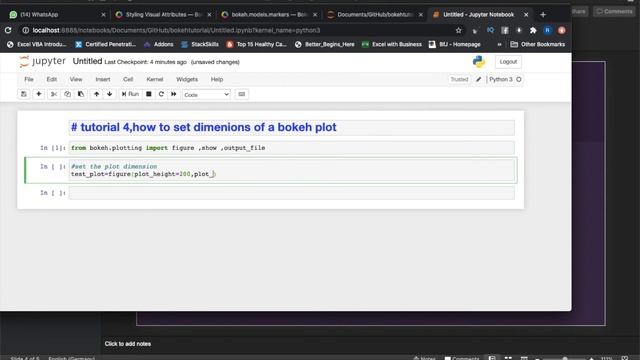
Task: Click into the test_plot figure code cell
Action: coord(292,170)
